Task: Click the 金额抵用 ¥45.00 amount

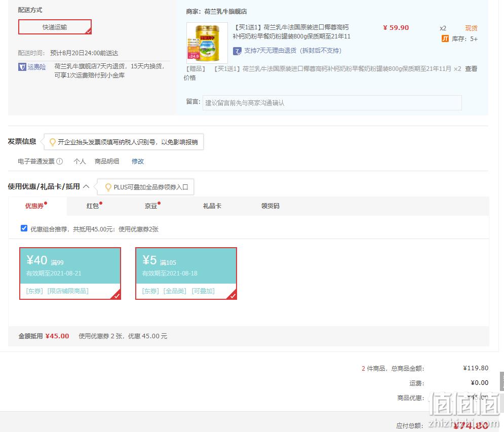Action: point(57,336)
